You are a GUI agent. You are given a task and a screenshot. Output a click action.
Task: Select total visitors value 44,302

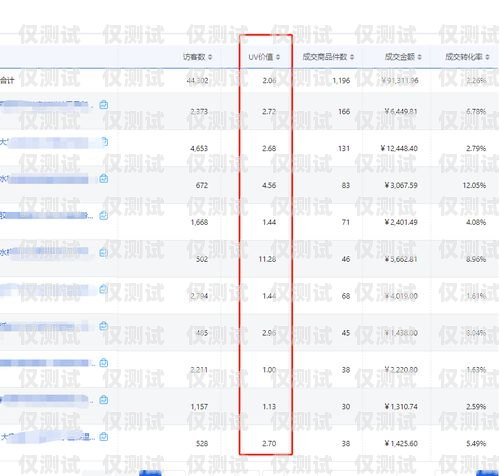[x=198, y=81]
